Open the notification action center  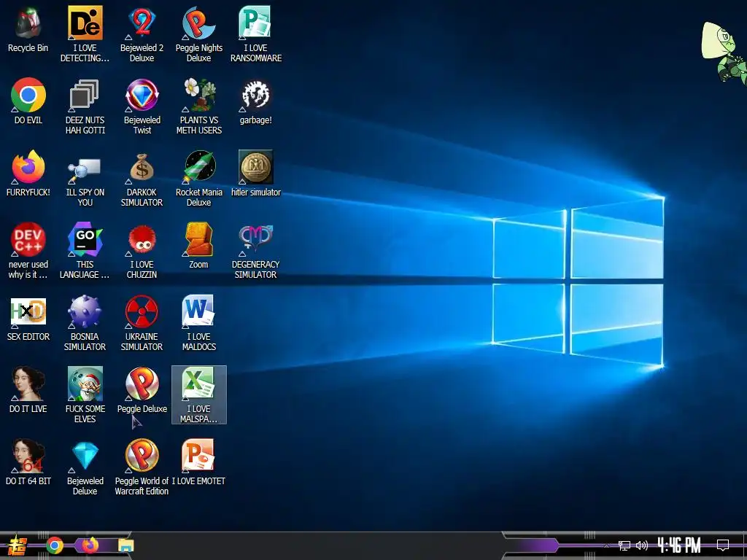click(x=723, y=545)
